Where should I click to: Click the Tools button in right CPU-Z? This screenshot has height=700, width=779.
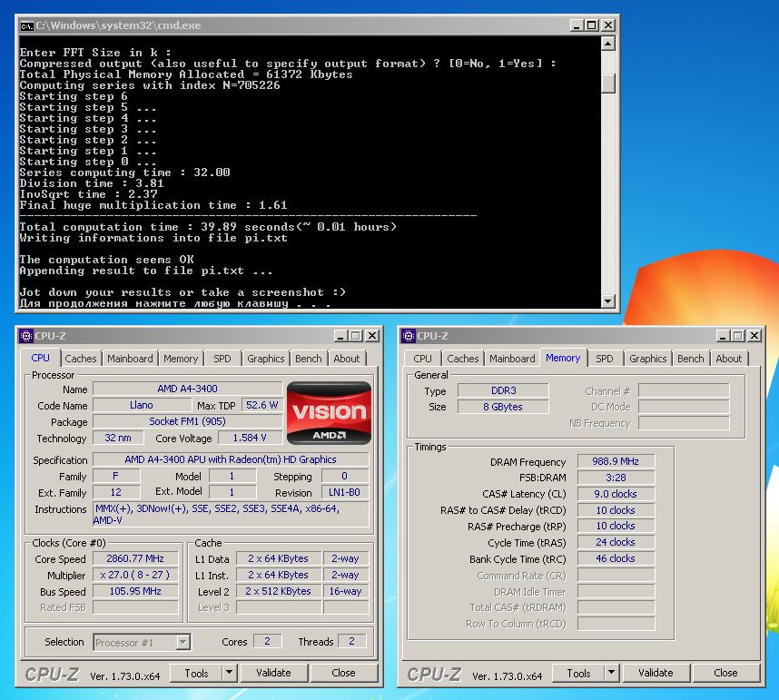[x=578, y=673]
